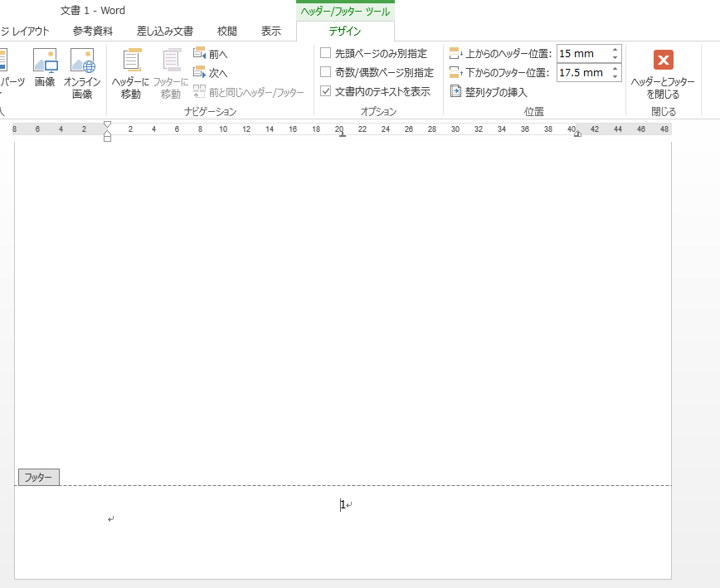Viewport: 720px width, 588px height.
Task: Place cursor at page number 1 in footer
Action: [x=343, y=505]
